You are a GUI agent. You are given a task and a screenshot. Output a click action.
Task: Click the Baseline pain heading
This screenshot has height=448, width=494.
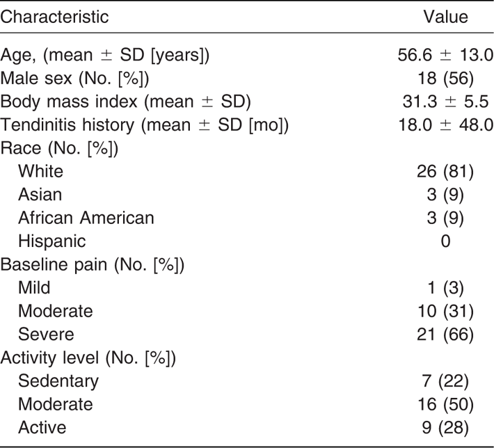[93, 265]
